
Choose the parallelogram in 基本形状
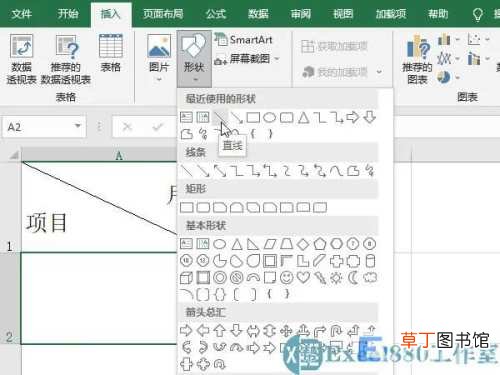[270, 244]
